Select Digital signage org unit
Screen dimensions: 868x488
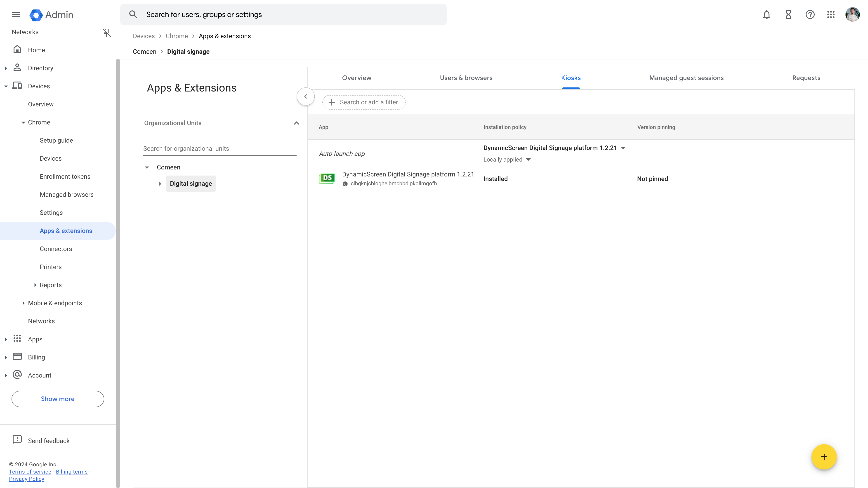191,183
